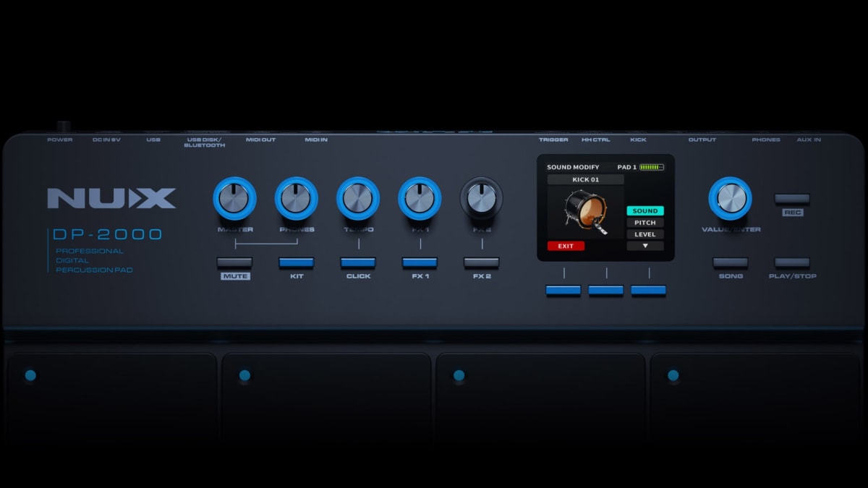Select the SOUND menu item

644,210
